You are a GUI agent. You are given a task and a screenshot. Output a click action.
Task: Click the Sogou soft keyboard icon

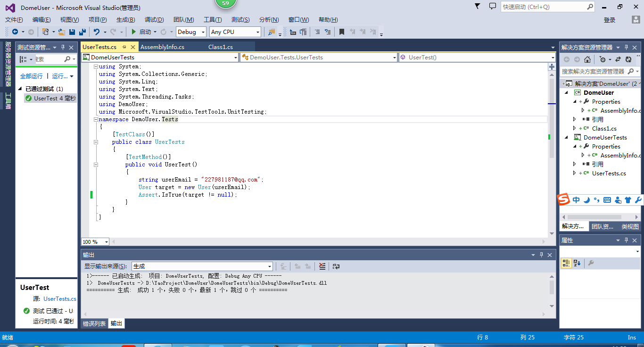click(607, 200)
